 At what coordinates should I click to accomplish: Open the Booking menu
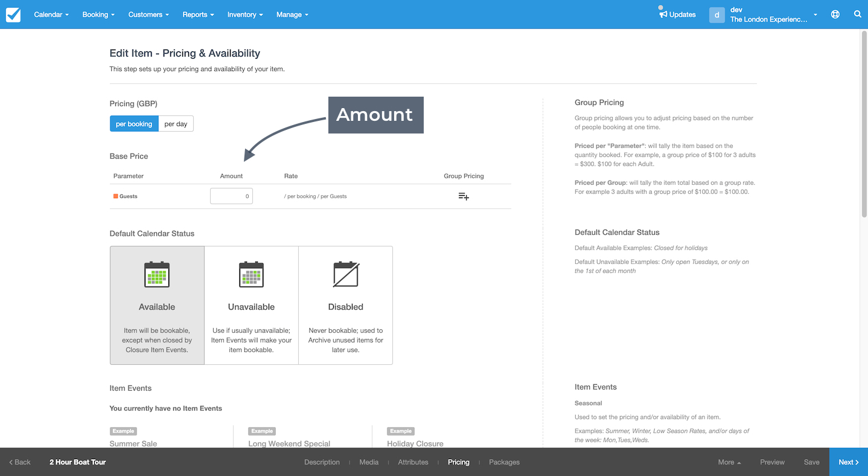(x=98, y=14)
